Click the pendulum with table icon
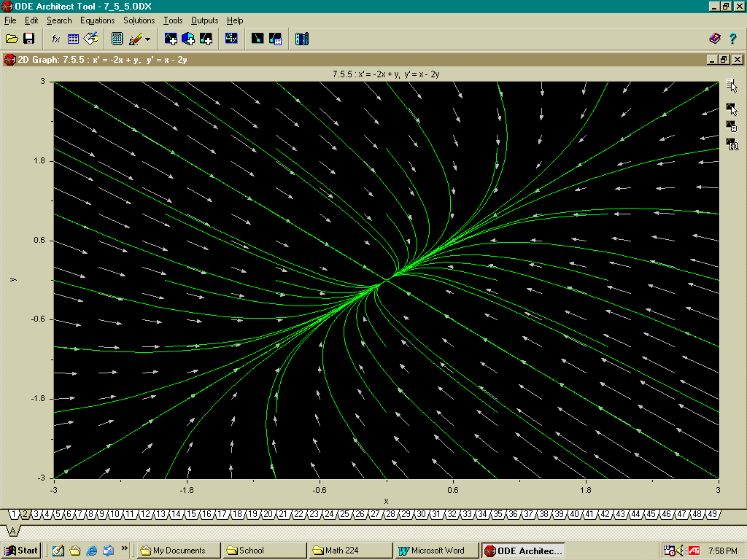 click(x=275, y=39)
